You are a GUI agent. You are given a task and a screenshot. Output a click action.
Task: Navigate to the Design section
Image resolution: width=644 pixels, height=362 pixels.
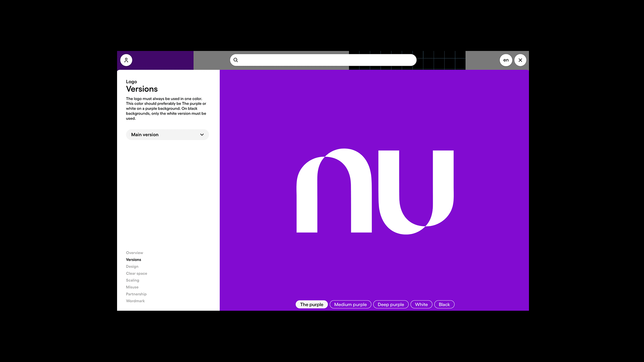tap(132, 266)
